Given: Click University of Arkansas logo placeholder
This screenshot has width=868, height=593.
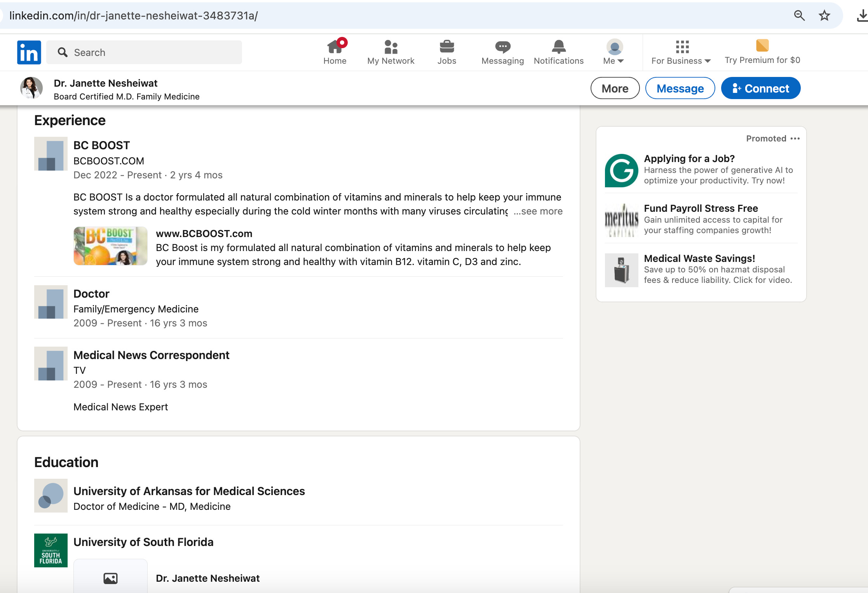Looking at the screenshot, I should click(51, 495).
